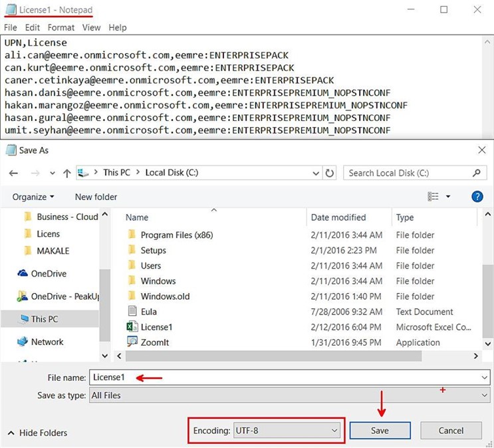
Task: Open Notepad File menu
Action: [x=11, y=28]
